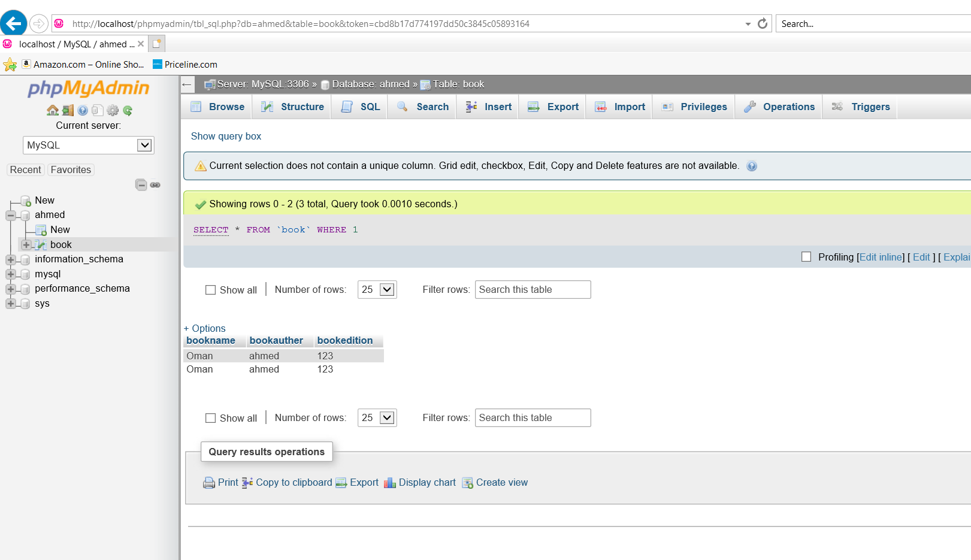This screenshot has height=560, width=971.
Task: Reload navigation panel with green refresh icon
Action: pos(128,110)
